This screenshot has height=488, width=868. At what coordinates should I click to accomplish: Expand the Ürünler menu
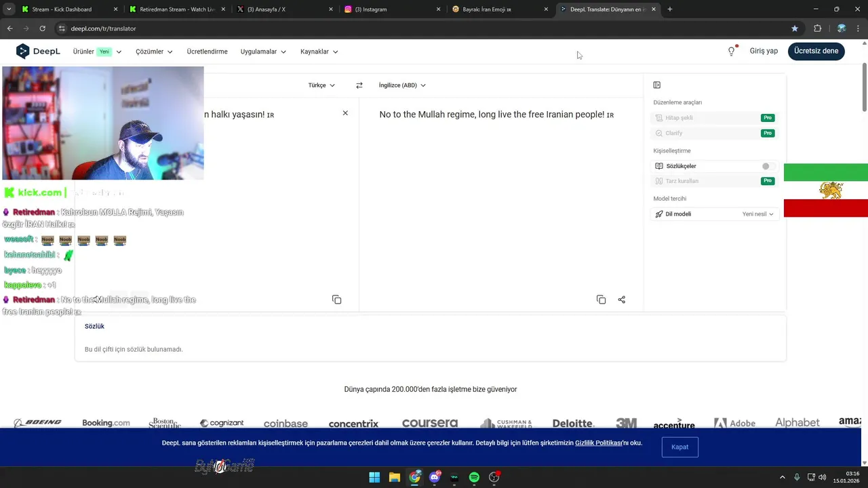pos(98,52)
